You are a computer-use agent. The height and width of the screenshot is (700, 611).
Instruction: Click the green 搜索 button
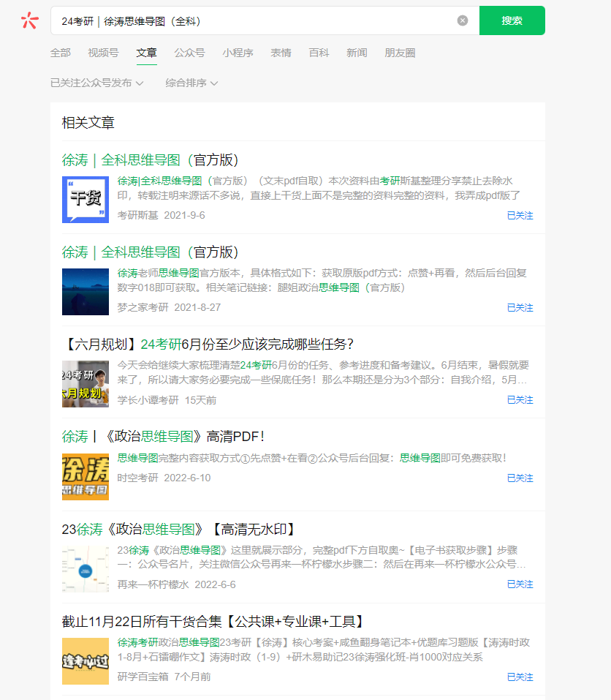tap(512, 20)
